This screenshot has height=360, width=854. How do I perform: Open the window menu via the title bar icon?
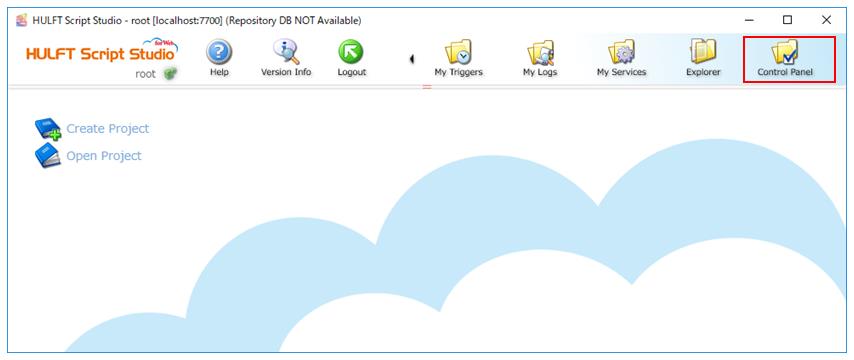(22, 21)
